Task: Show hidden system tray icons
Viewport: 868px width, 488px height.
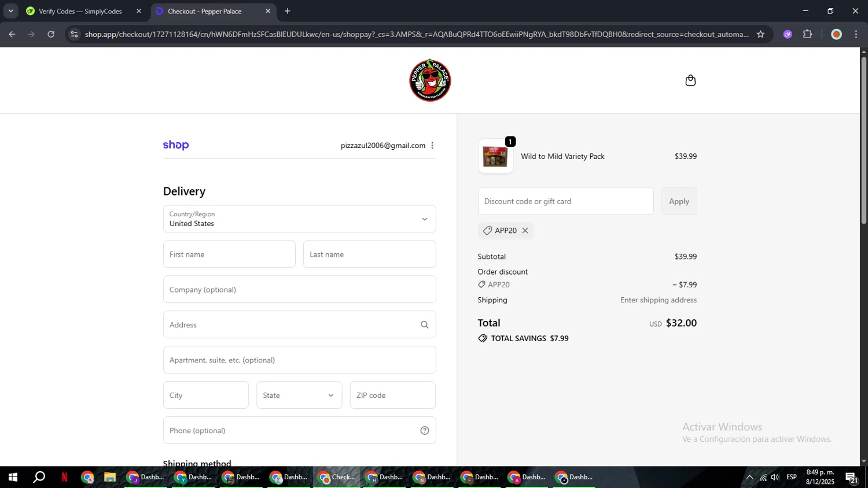Action: click(749, 478)
